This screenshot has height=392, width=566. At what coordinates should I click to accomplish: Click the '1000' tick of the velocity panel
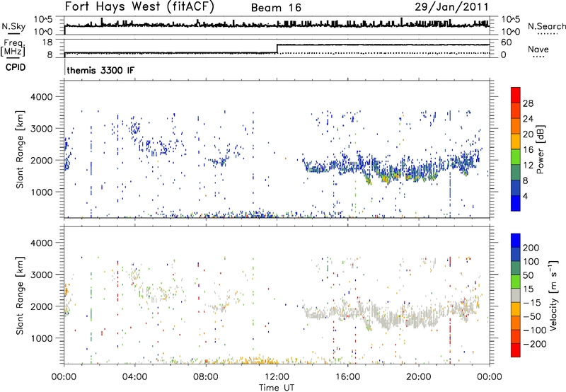(x=41, y=338)
